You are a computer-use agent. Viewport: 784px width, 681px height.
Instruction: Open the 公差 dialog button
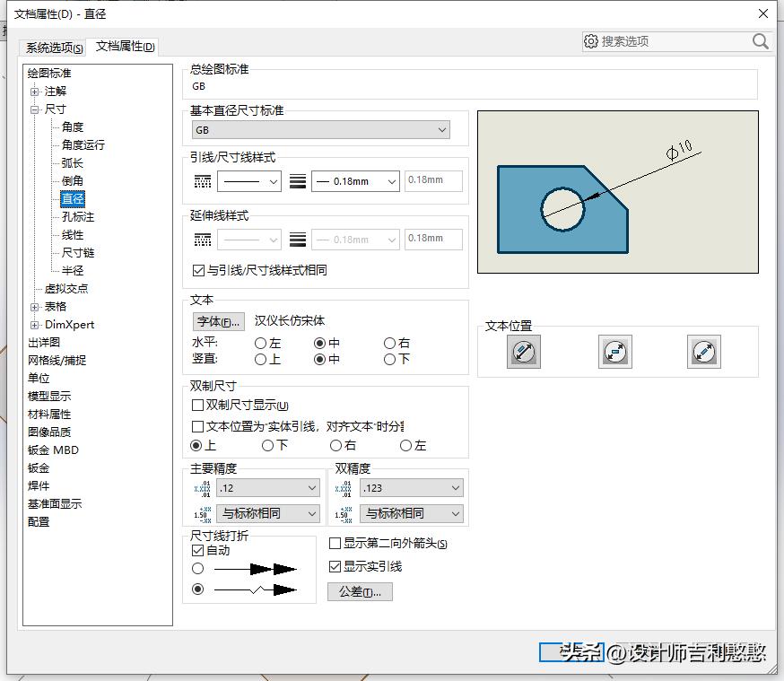[360, 590]
